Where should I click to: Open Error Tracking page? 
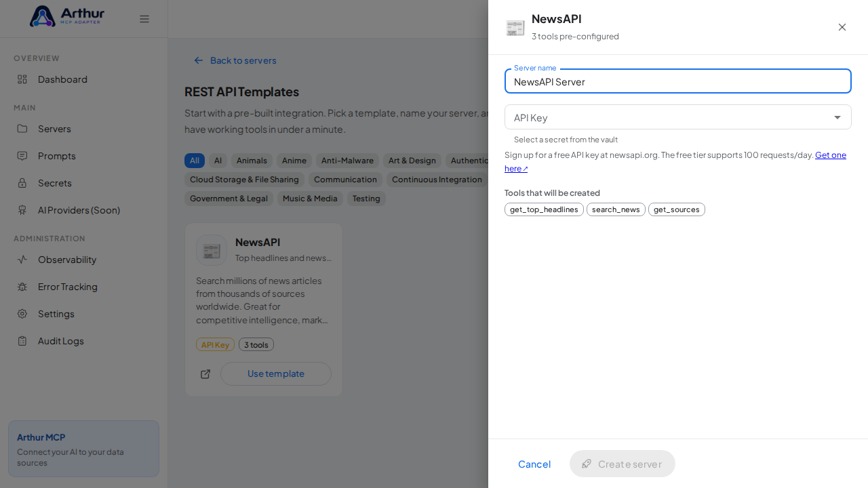[x=84, y=287]
